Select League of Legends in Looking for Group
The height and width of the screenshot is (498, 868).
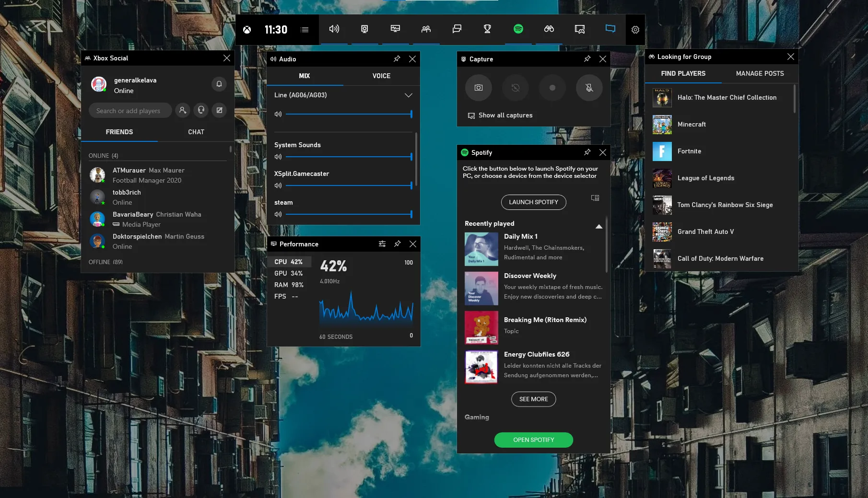pos(719,178)
